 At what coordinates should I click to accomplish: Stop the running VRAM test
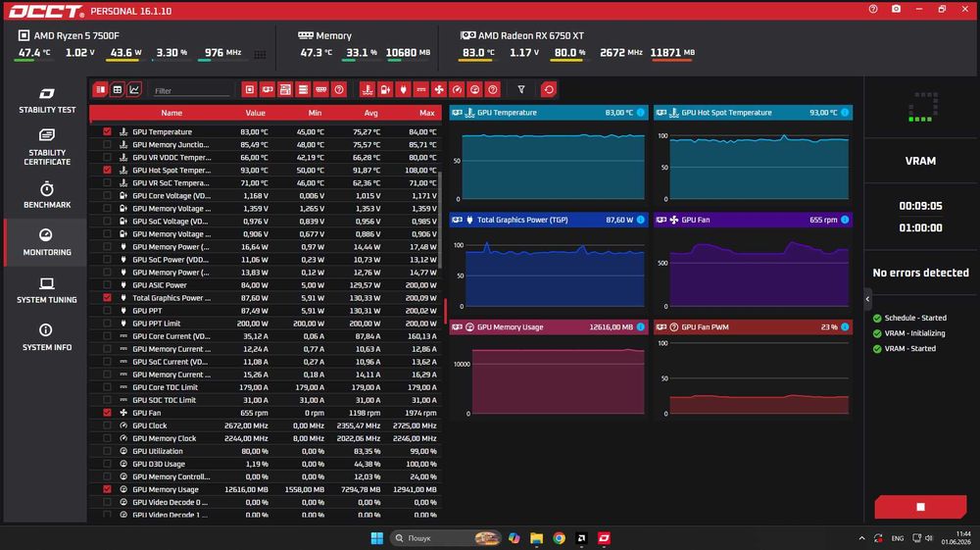[x=920, y=507]
